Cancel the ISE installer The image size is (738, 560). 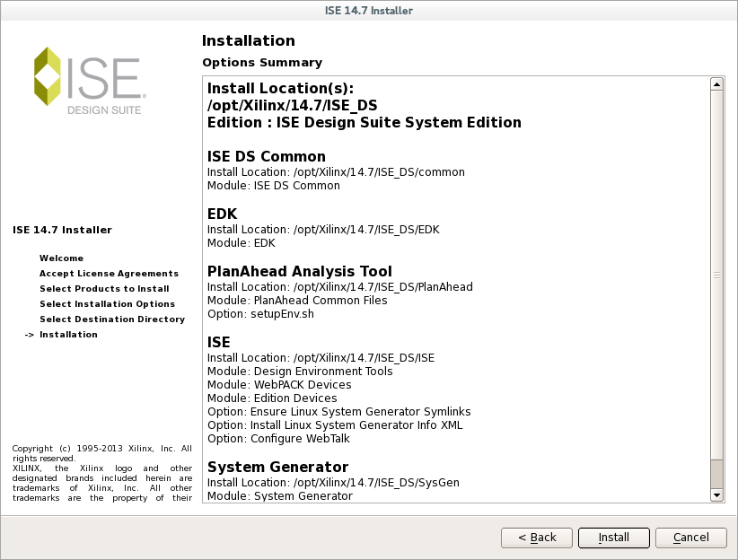(691, 538)
